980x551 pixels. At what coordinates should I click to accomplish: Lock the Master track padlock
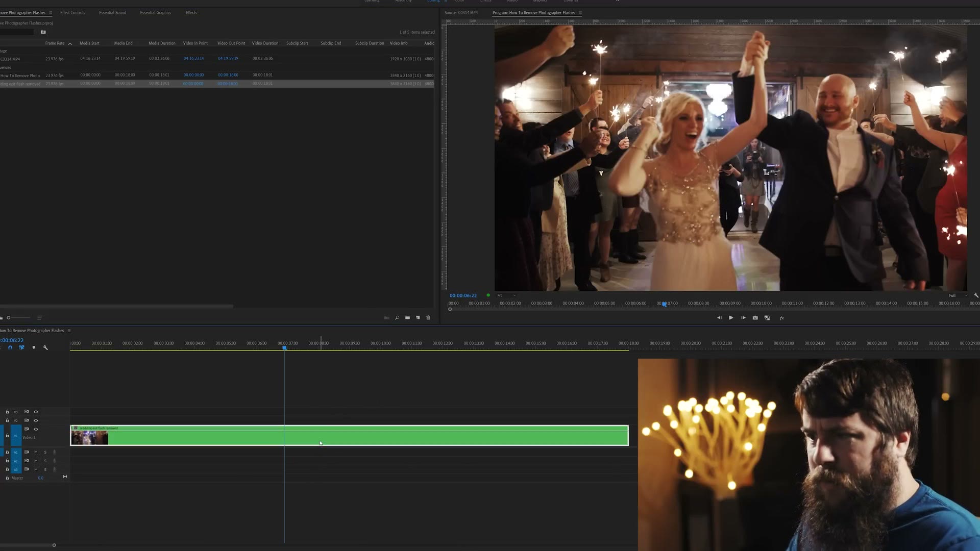coord(7,478)
